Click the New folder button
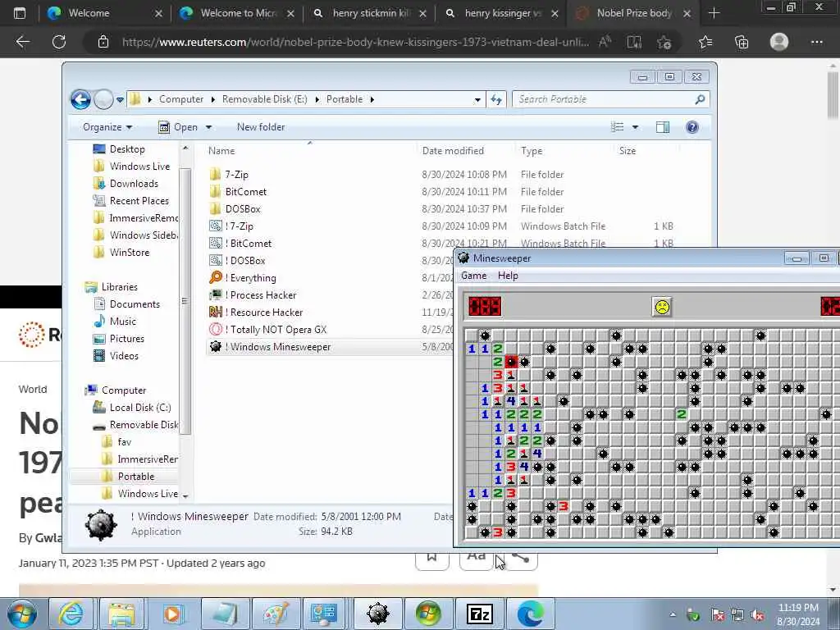Image resolution: width=840 pixels, height=630 pixels. (261, 127)
